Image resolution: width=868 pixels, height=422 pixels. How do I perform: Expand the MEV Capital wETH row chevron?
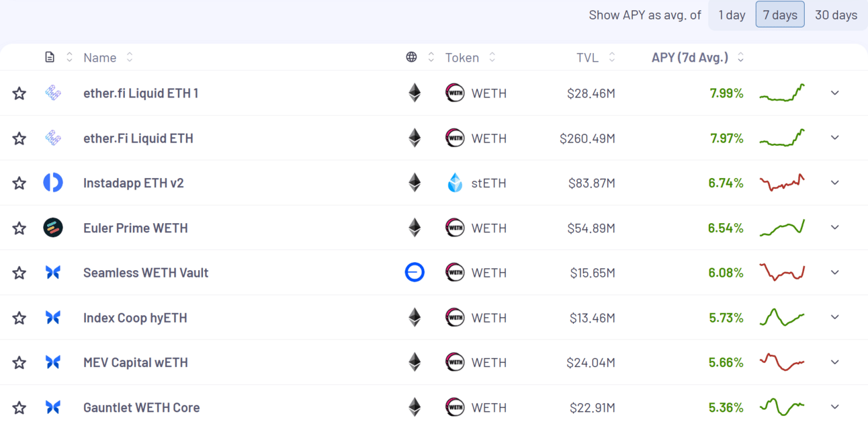[835, 362]
